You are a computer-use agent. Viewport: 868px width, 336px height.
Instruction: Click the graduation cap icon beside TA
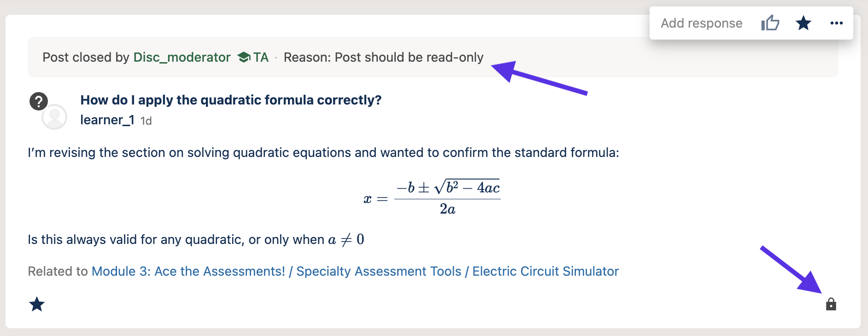(x=244, y=57)
